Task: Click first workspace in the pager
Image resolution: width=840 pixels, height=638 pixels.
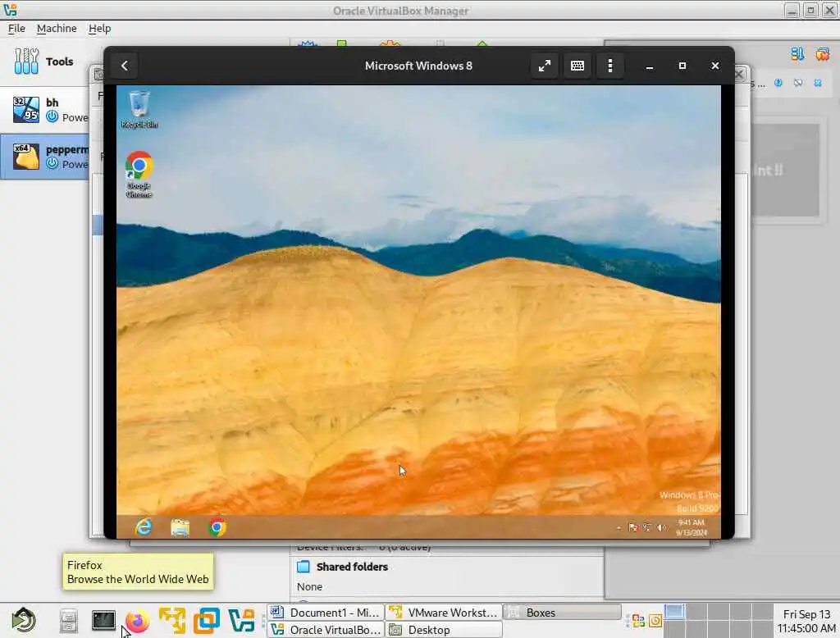Action: tap(674, 612)
